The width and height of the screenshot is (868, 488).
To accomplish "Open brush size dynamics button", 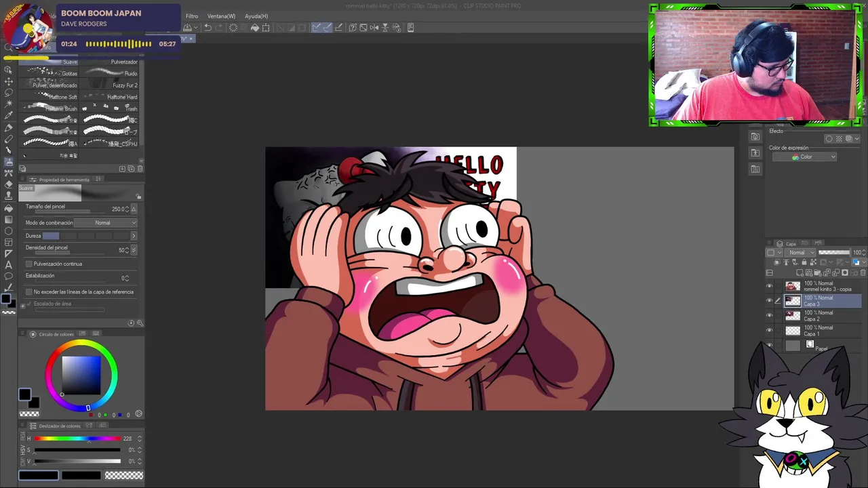I will tap(134, 209).
